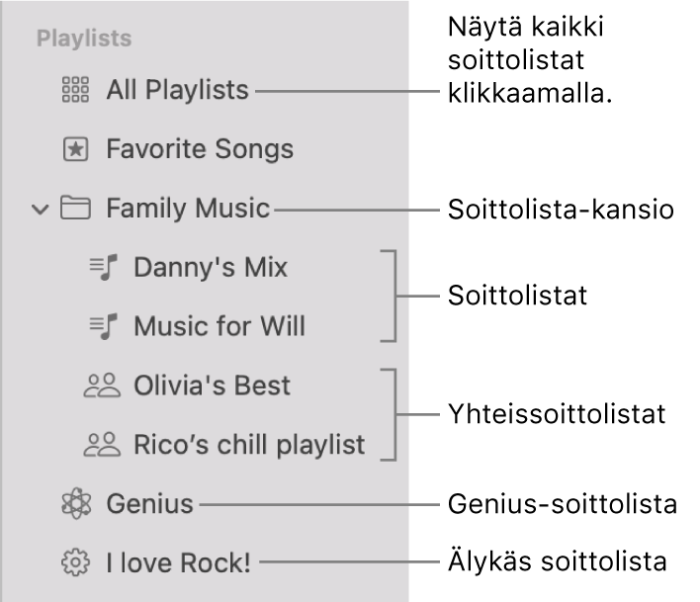Click the Genius atom icon

point(75,504)
